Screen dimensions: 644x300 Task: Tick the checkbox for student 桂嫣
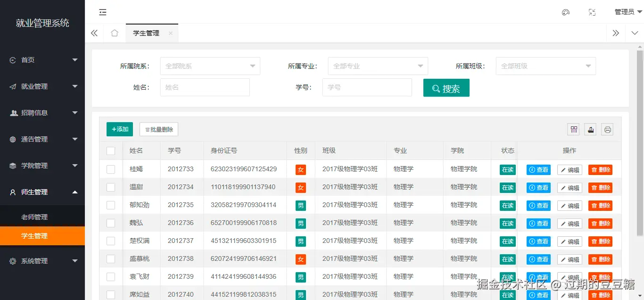(111, 169)
